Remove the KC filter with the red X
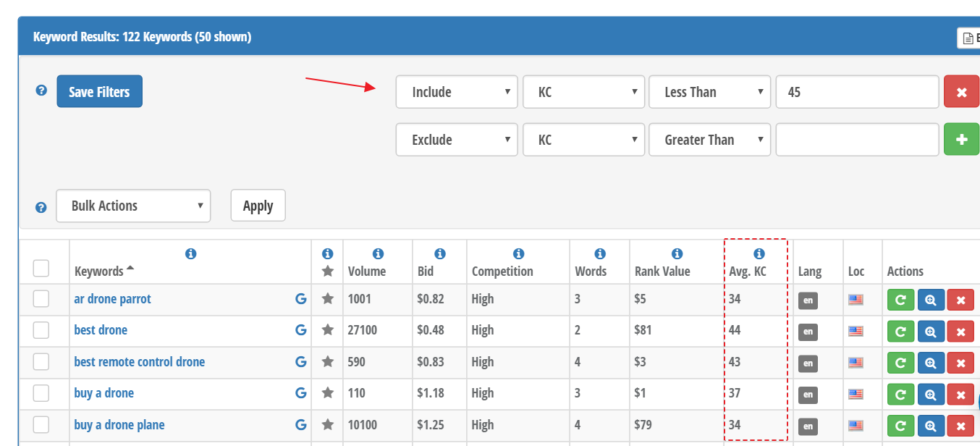Viewport: 980px width, 446px height. (x=961, y=91)
